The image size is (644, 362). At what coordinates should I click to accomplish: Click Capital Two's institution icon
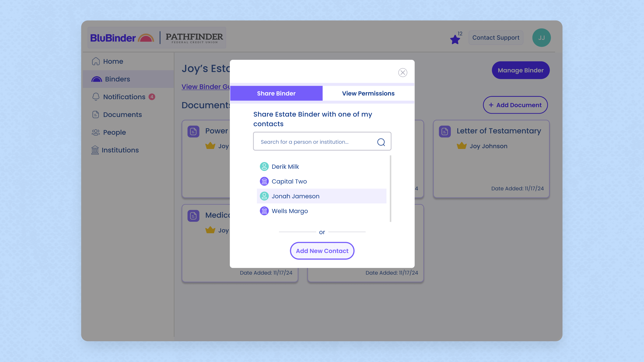pos(264,181)
